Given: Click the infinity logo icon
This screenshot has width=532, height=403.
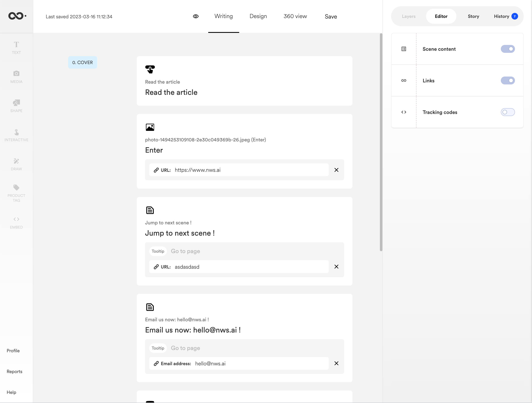Looking at the screenshot, I should pos(17,16).
